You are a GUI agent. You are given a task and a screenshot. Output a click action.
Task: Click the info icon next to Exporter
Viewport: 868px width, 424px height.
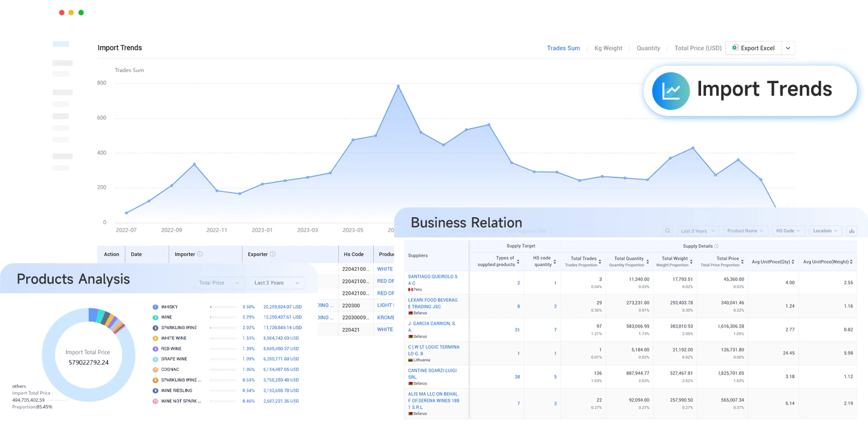click(273, 254)
